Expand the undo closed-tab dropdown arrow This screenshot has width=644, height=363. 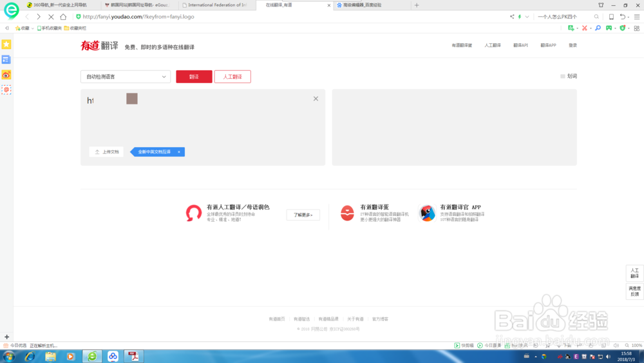point(629,17)
